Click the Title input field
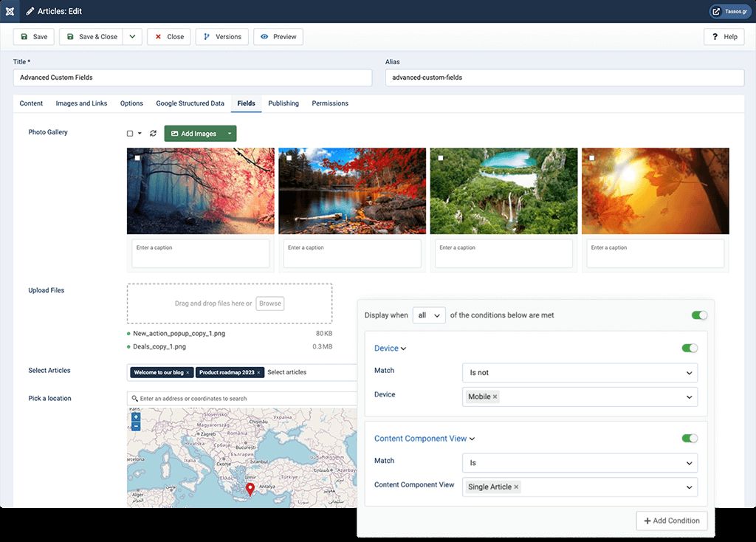756x542 pixels. pyautogui.click(x=193, y=78)
